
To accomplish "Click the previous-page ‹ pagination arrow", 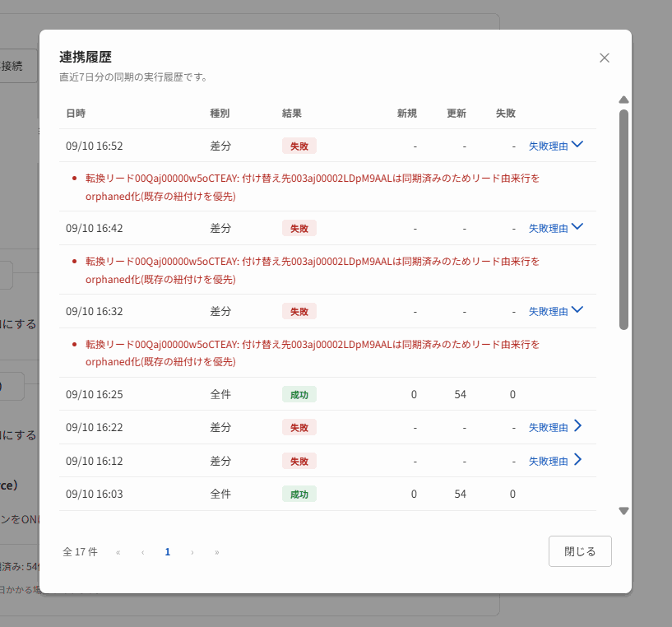I will pyautogui.click(x=143, y=552).
